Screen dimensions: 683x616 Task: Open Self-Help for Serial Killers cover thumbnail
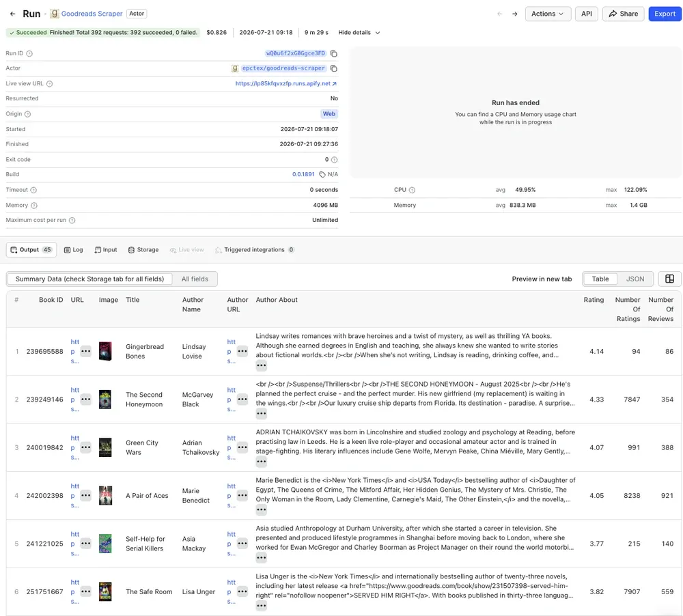coord(105,544)
